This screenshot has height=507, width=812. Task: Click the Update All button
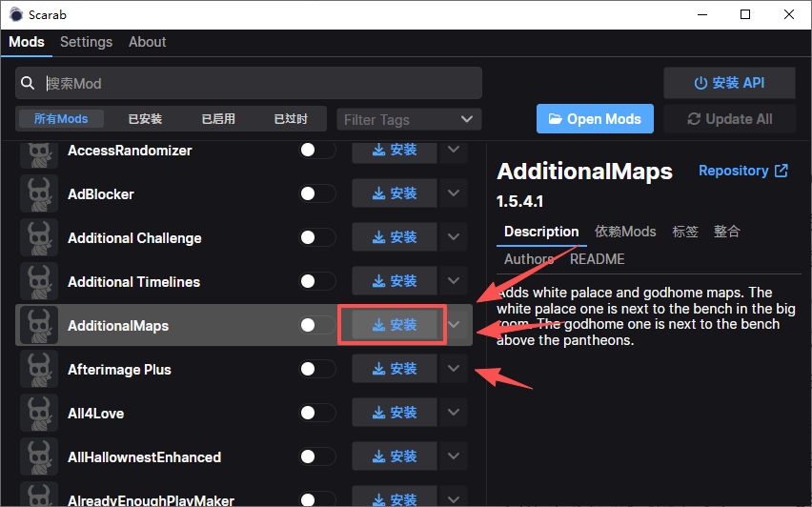[730, 119]
